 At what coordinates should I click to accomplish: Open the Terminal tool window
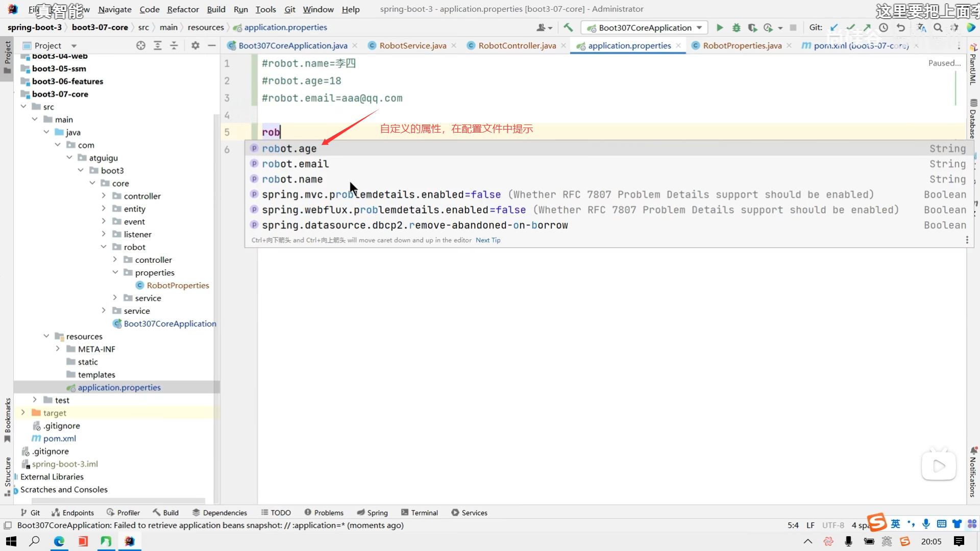[419, 513]
